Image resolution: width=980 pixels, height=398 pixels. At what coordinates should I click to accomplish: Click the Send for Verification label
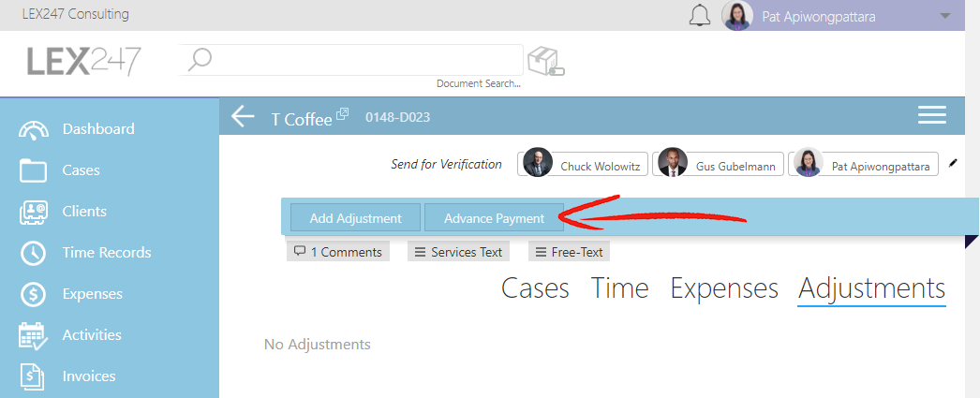(x=446, y=164)
